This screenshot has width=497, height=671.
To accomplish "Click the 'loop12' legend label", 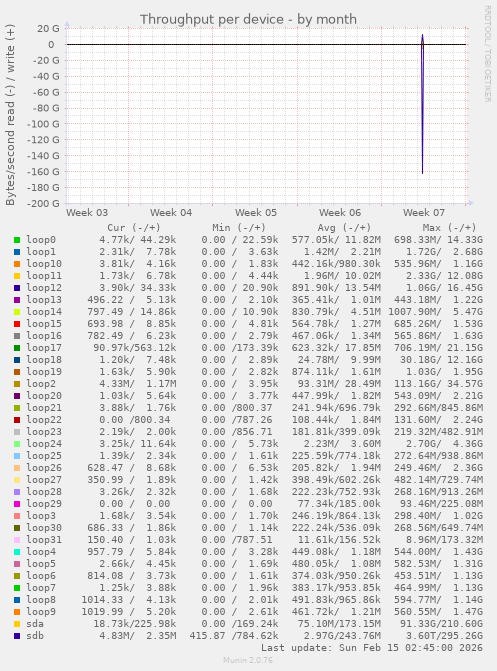I will coord(44,288).
